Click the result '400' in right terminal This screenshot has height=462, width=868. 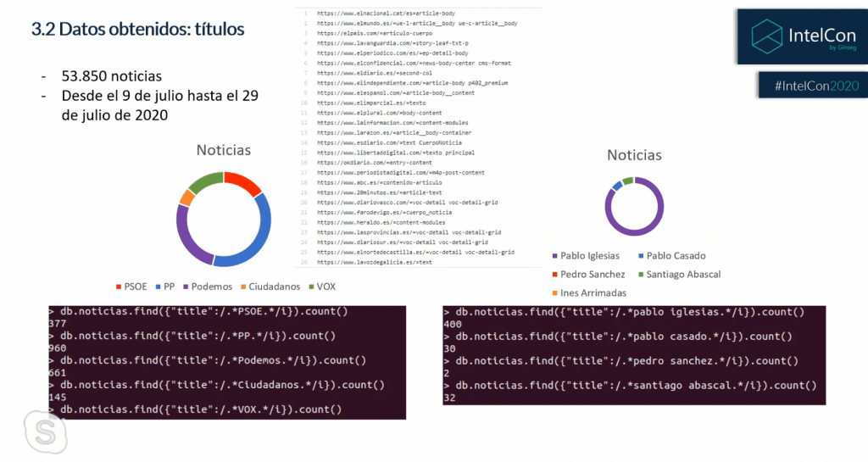point(453,324)
